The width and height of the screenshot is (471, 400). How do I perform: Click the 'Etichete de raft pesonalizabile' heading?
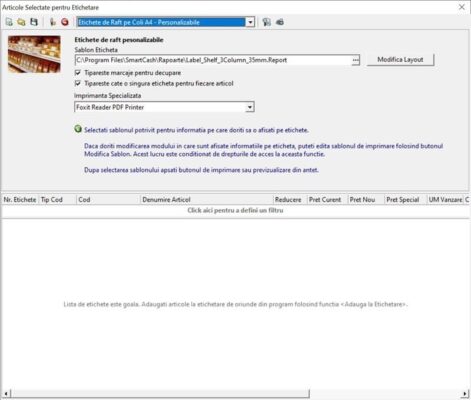tap(119, 40)
